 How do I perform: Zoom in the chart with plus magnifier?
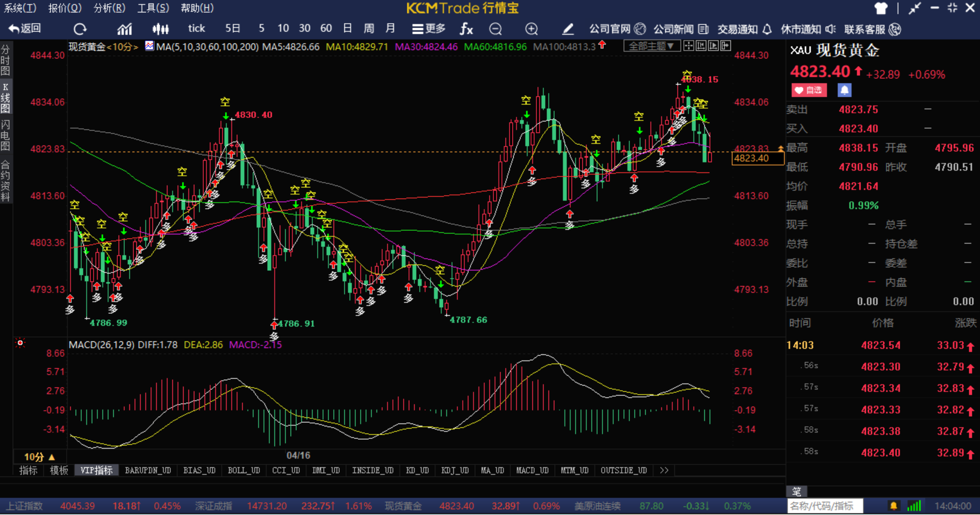[x=532, y=29]
